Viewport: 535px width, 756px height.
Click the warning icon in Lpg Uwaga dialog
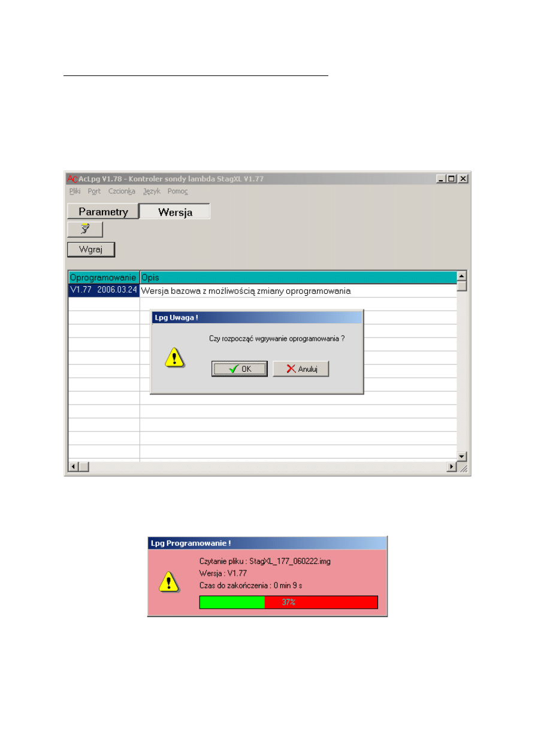tap(174, 357)
